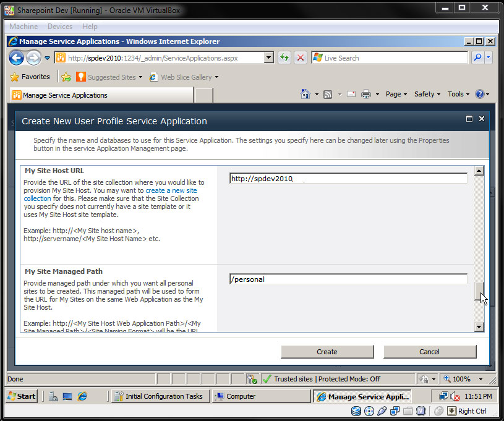This screenshot has height=421, width=504.
Task: Open Web Slice Gallery favorites item
Action: [184, 77]
